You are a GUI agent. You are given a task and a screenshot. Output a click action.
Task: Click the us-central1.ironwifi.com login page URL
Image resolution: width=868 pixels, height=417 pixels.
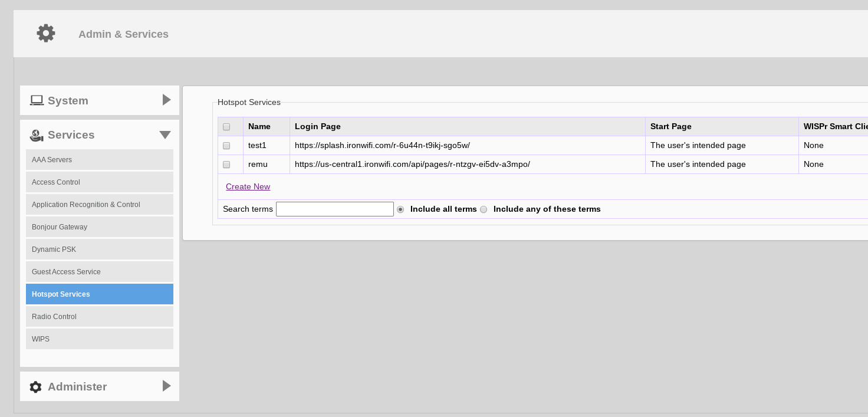[x=412, y=164]
